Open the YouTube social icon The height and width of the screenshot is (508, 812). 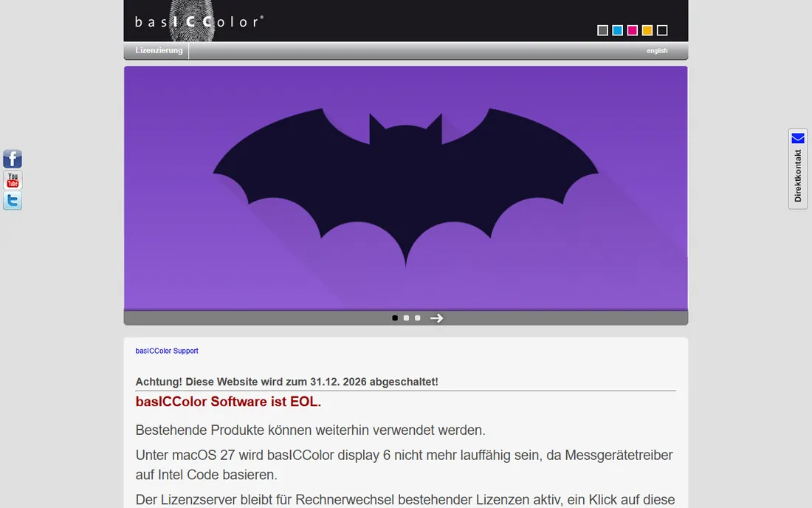(x=13, y=179)
